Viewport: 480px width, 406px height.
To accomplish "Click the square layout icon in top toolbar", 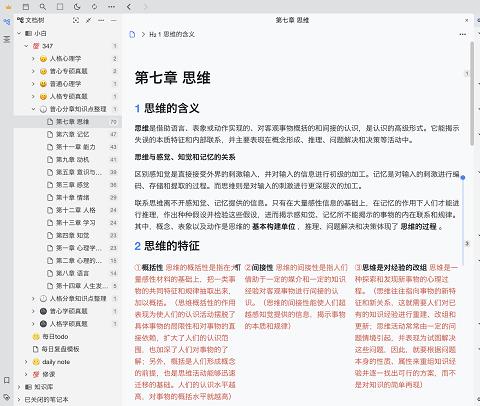I will [x=60, y=7].
